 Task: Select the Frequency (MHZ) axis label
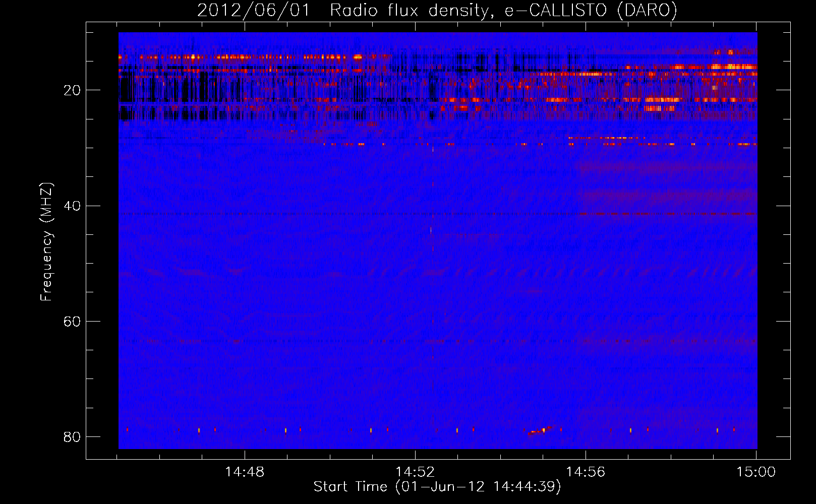click(x=46, y=242)
